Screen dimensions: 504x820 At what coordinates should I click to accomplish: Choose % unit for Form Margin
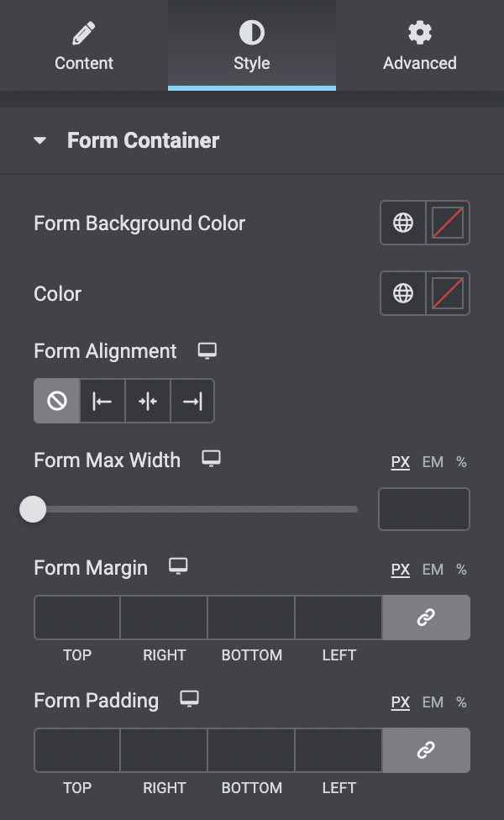461,570
